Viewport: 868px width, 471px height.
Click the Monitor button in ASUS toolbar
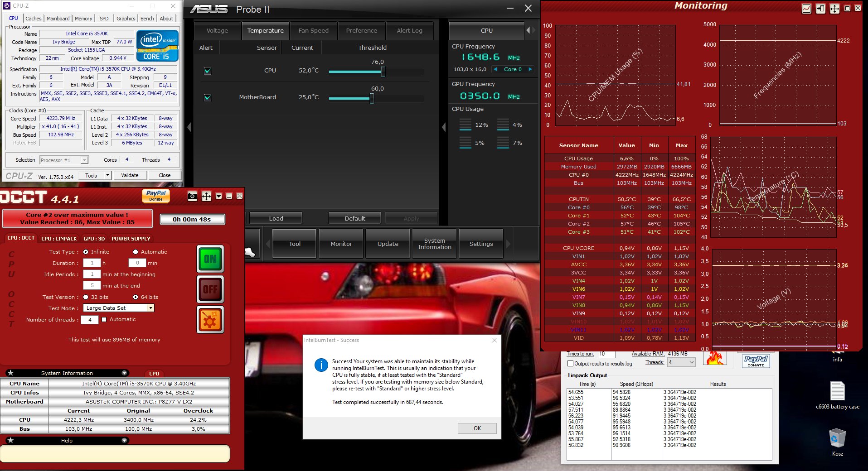point(341,244)
